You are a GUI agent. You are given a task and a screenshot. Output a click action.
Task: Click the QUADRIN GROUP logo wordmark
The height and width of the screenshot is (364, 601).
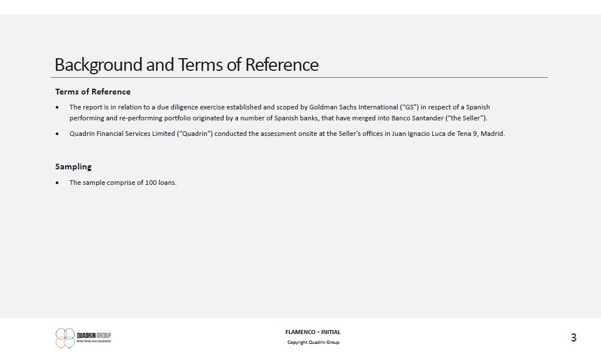coord(94,335)
